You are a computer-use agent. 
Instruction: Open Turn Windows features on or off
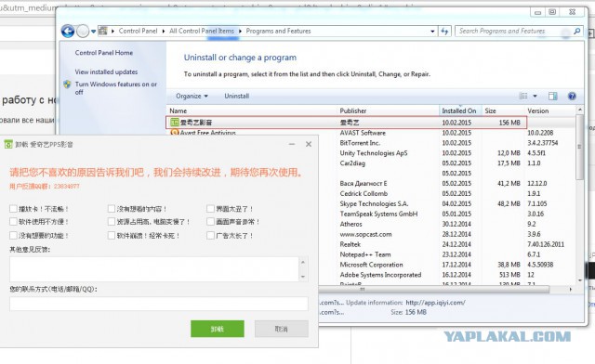pyautogui.click(x=115, y=88)
